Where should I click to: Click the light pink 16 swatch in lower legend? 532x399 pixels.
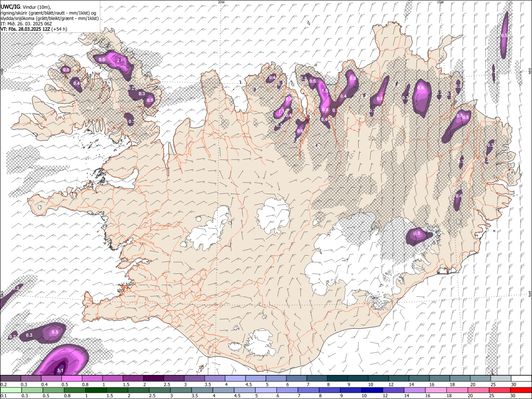tap(436, 390)
